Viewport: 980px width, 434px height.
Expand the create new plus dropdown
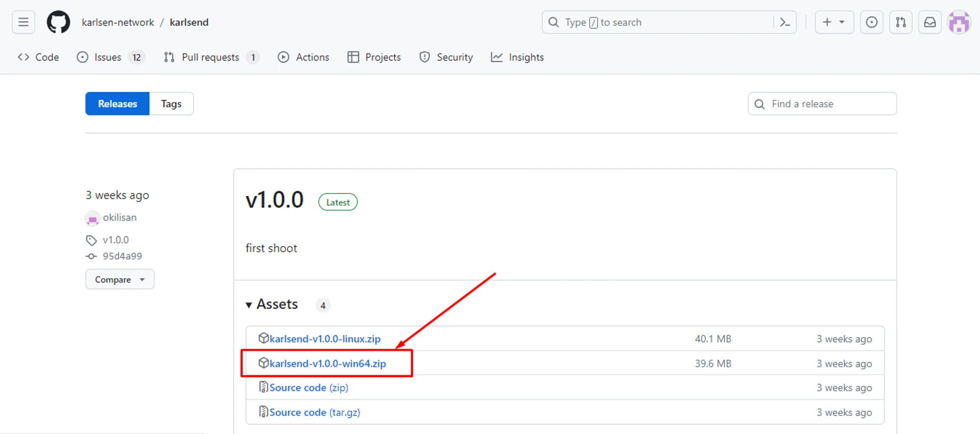(x=834, y=23)
